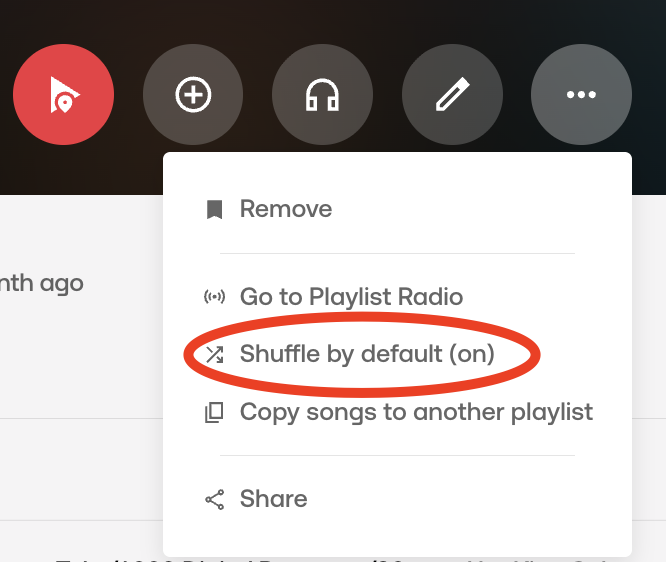The width and height of the screenshot is (666, 562).
Task: Open the Share option
Action: 273,499
